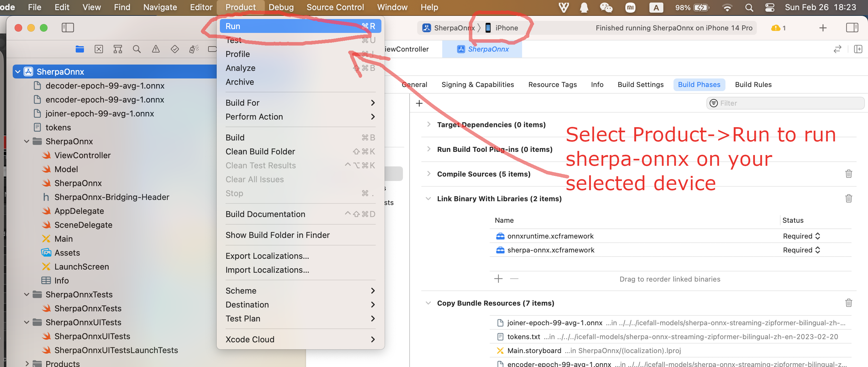Click the Wi-Fi status icon

pyautogui.click(x=727, y=7)
